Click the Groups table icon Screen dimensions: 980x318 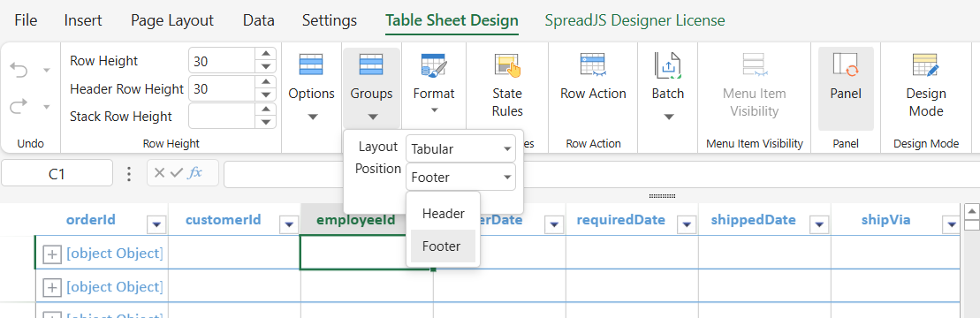tap(371, 65)
